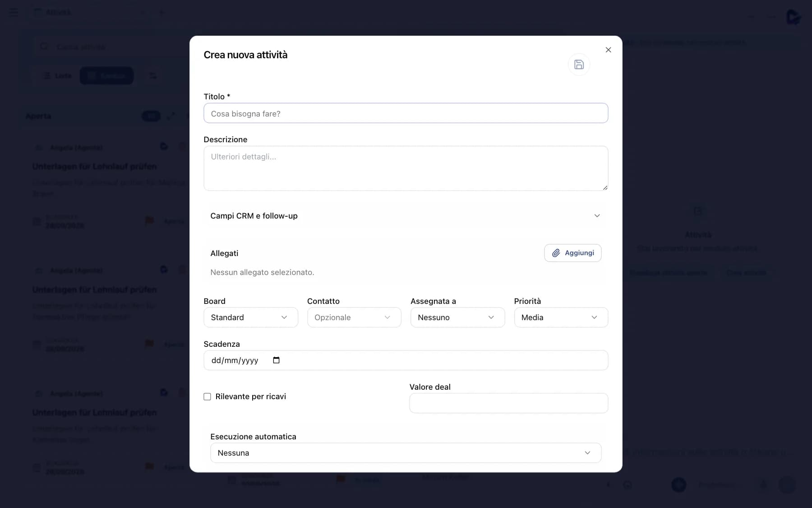Open the Assegnata a dropdown
812x508 pixels.
click(457, 317)
